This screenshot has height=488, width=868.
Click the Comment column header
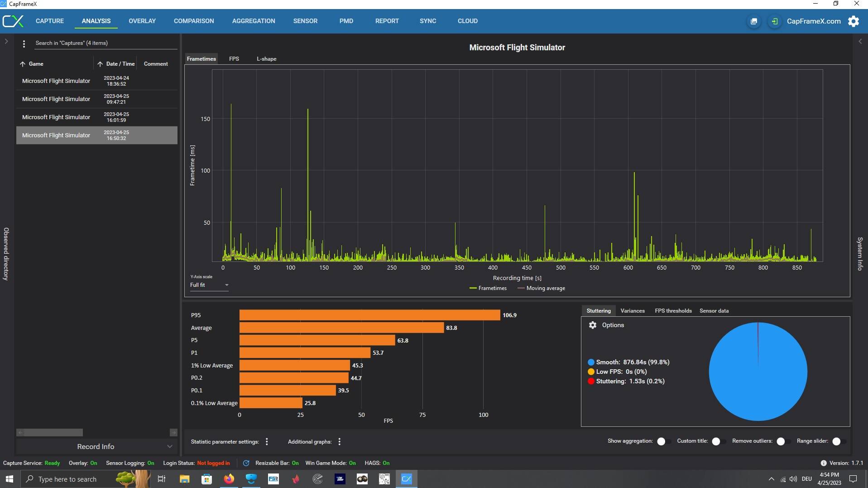pyautogui.click(x=156, y=64)
